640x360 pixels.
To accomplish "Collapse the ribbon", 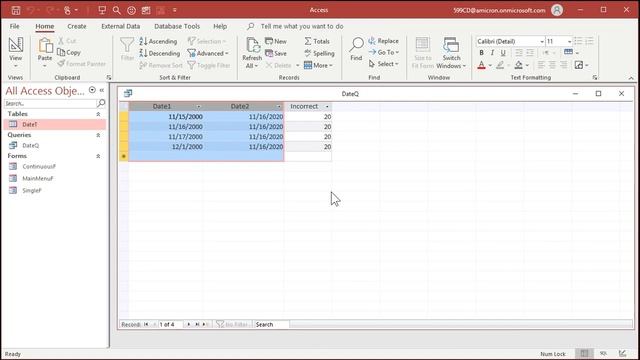I will pyautogui.click(x=631, y=78).
